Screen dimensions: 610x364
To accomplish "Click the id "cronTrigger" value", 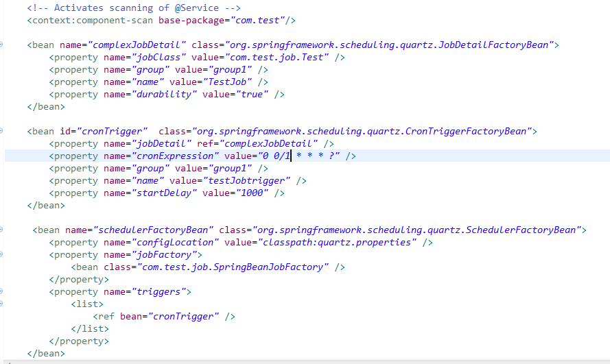I will (x=112, y=132).
